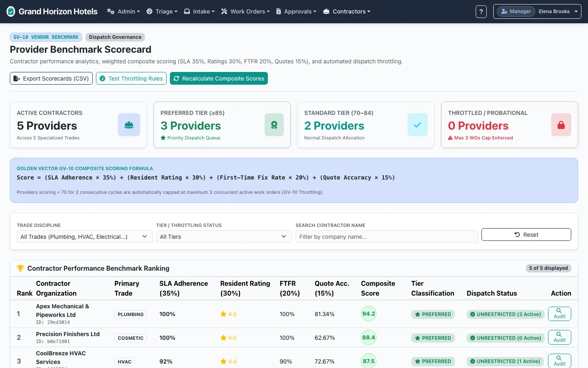Expand the Approvals dropdown menu
588x368 pixels.
click(x=296, y=11)
